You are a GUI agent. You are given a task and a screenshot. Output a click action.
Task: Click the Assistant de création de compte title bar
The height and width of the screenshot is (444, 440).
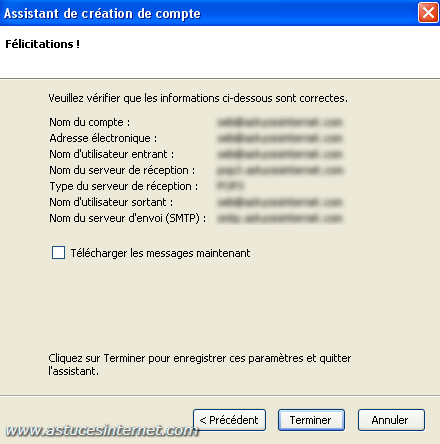click(x=208, y=13)
